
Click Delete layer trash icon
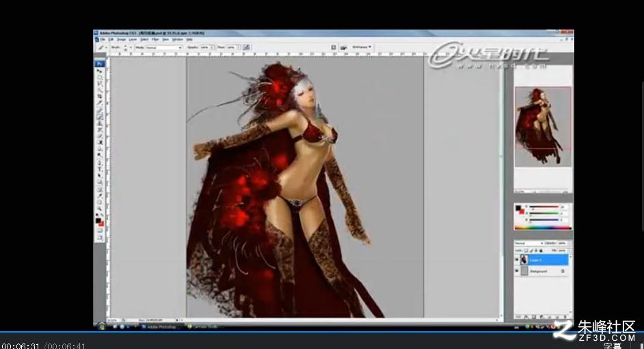point(565,317)
